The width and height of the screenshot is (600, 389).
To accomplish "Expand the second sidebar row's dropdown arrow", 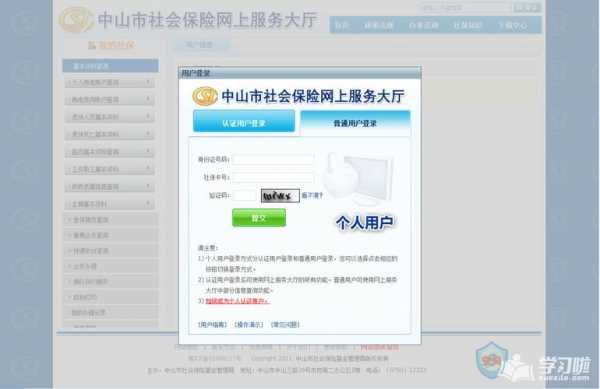I will click(x=148, y=99).
